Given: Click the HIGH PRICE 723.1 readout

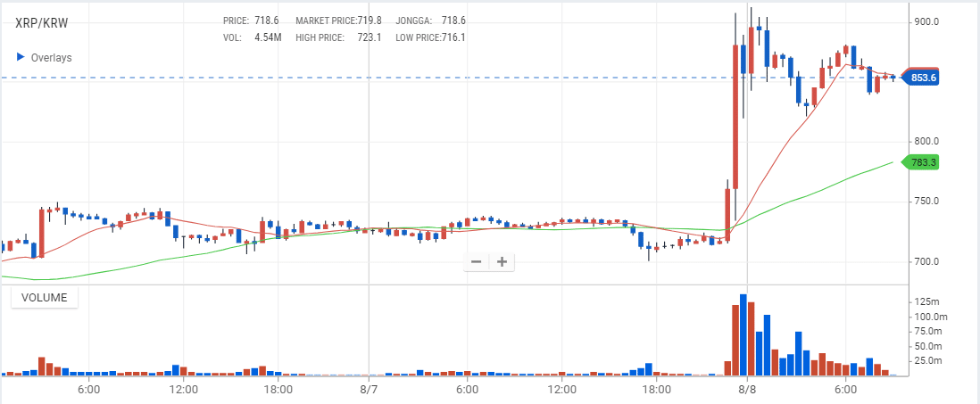Looking at the screenshot, I should tap(351, 37).
